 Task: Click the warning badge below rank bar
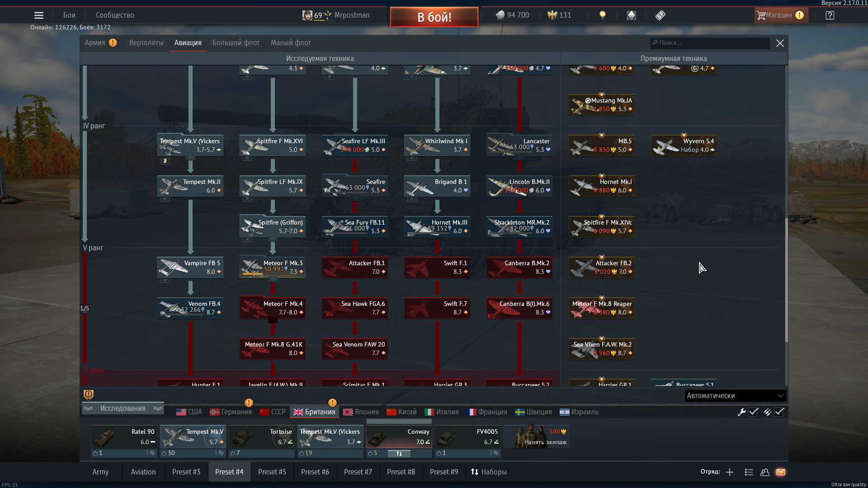89,395
